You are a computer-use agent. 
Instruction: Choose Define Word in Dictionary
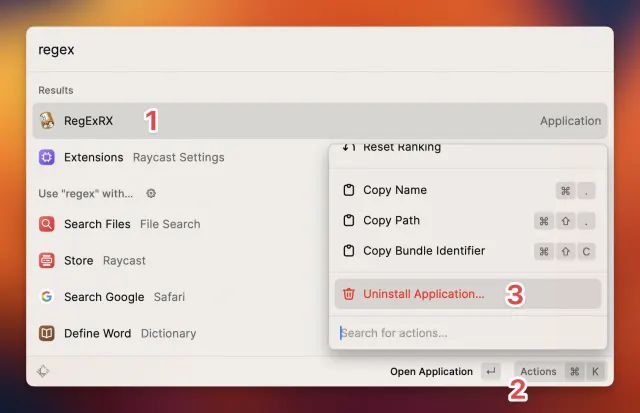pos(180,333)
